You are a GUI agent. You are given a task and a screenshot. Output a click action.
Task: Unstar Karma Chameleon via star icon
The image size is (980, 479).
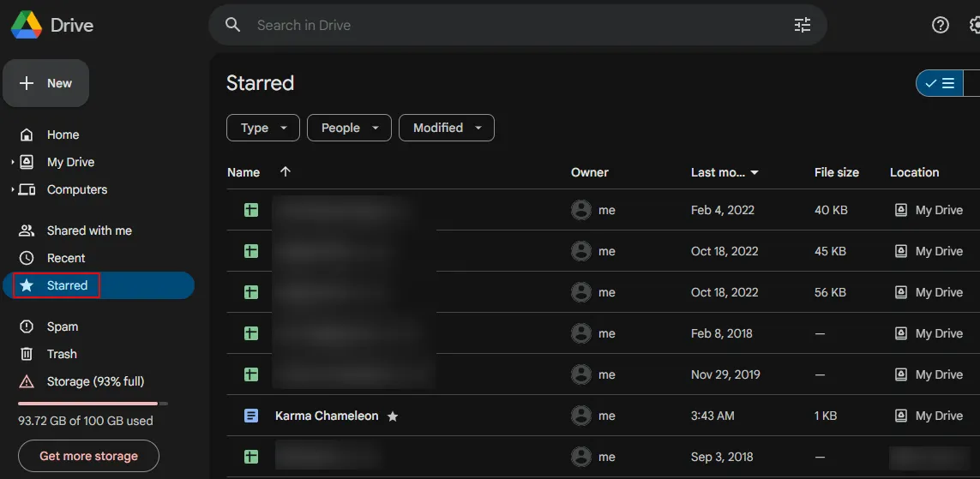[x=393, y=416]
